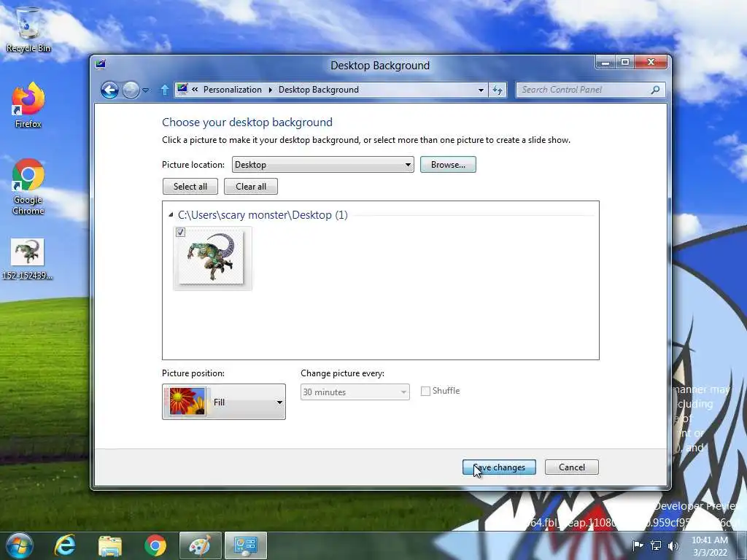Select the lizard creature thumbnail
This screenshot has width=747, height=560.
tap(211, 257)
